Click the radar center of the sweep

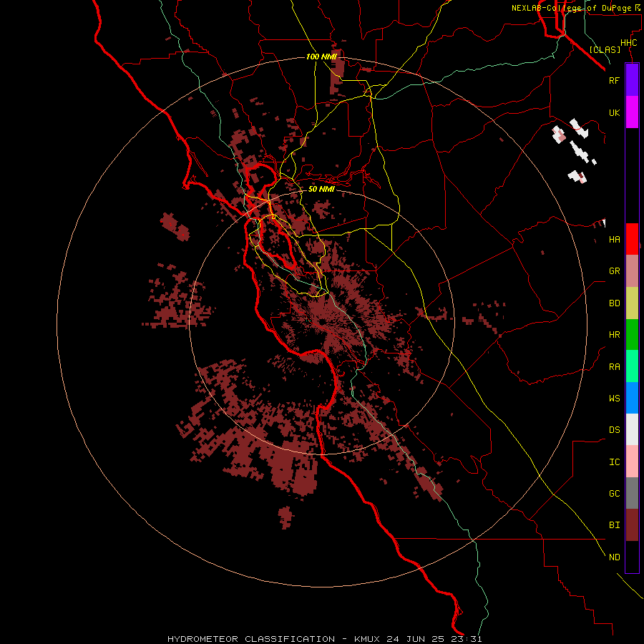pos(321,322)
